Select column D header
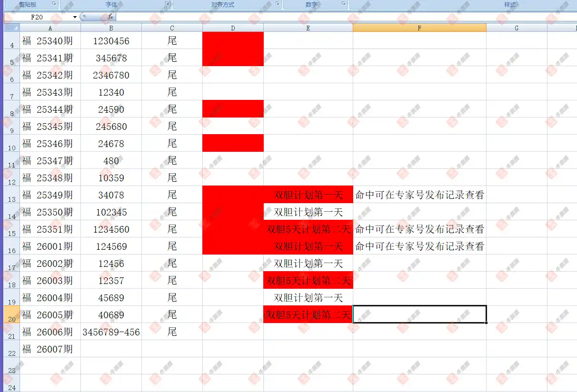Screen dimensions: 577x392 point(233,28)
